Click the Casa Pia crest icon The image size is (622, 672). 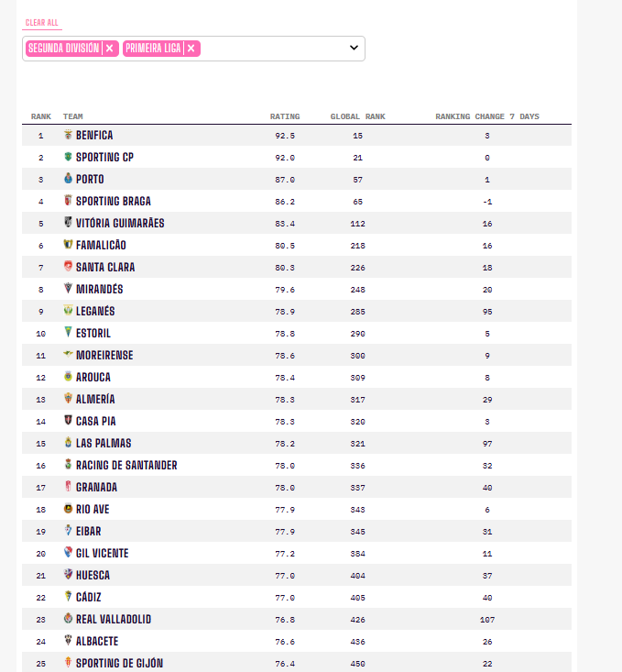click(68, 421)
